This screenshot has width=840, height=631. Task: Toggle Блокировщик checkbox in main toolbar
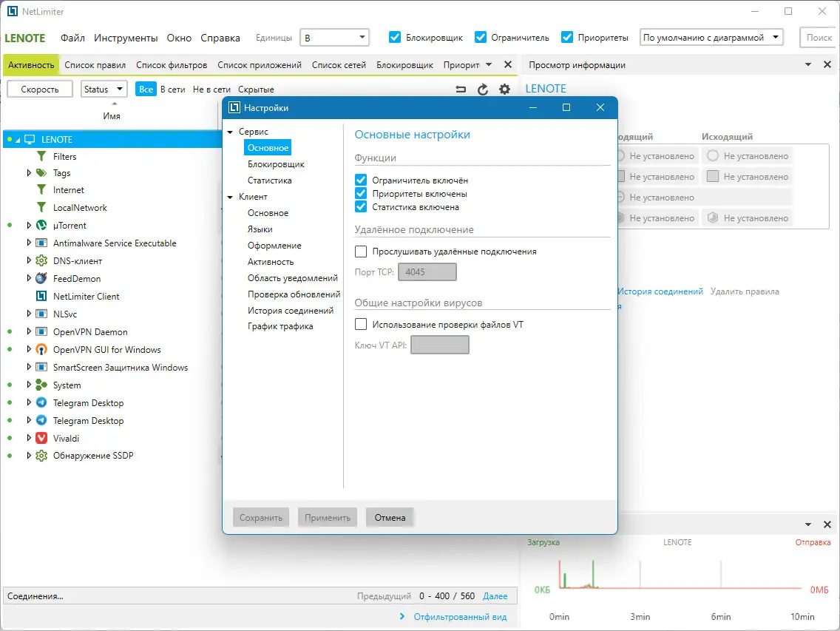pos(395,37)
